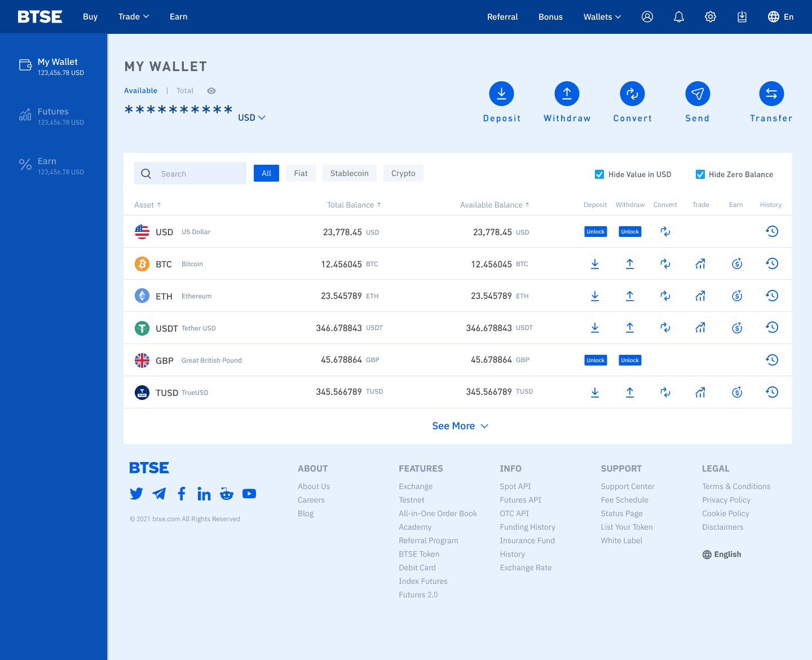Click the Withdraw circle icon

pos(567,94)
